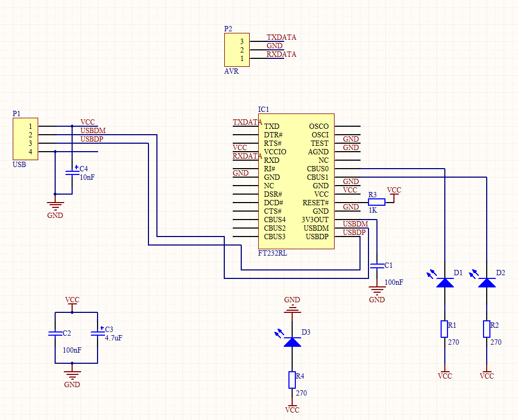The image size is (518, 420).
Task: Select the FT232RL IC1 chip body
Action: pos(296,181)
